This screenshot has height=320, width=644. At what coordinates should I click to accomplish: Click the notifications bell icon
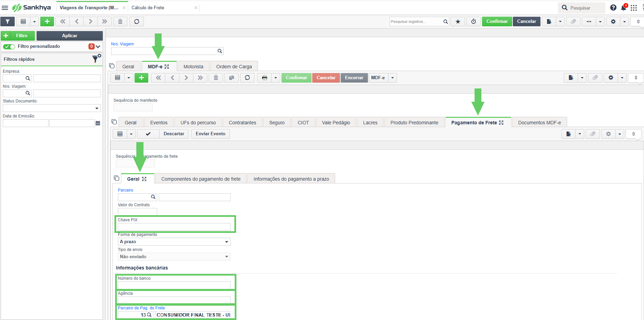(624, 8)
